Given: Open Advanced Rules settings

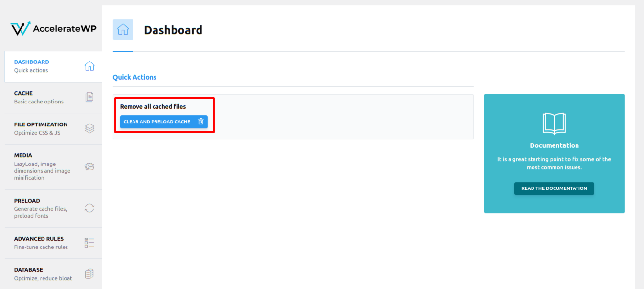Looking at the screenshot, I should point(53,243).
